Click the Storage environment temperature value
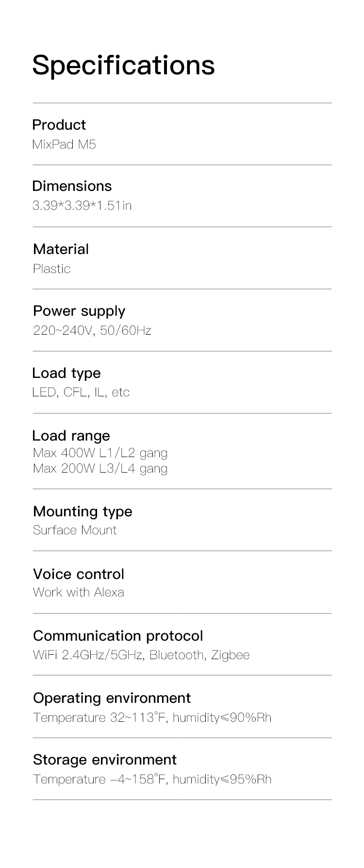 152,780
